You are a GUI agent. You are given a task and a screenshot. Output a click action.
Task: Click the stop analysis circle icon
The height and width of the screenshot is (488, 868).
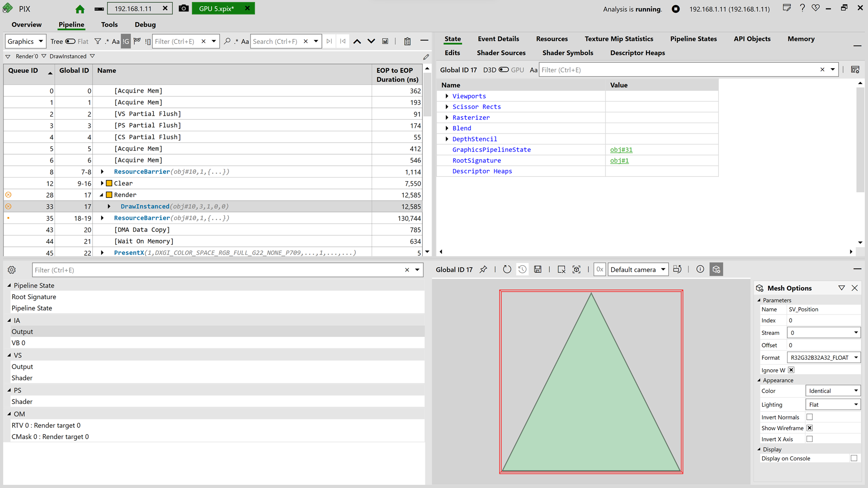[x=675, y=9]
